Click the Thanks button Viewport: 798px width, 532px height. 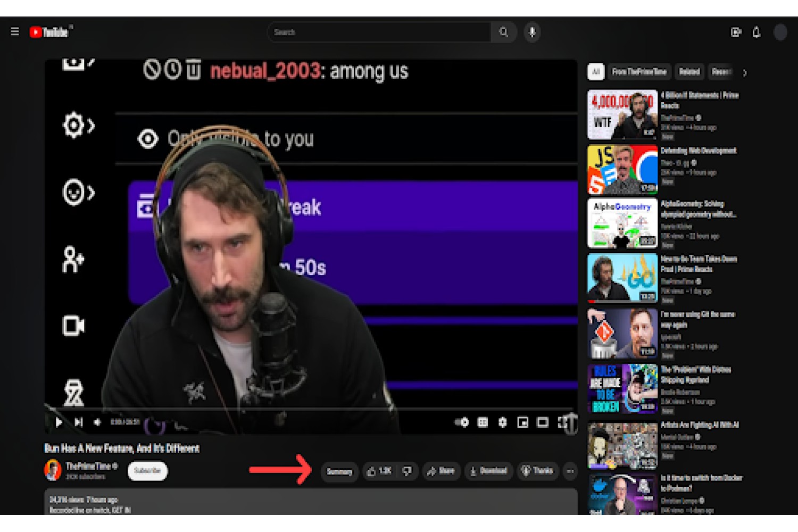point(537,471)
